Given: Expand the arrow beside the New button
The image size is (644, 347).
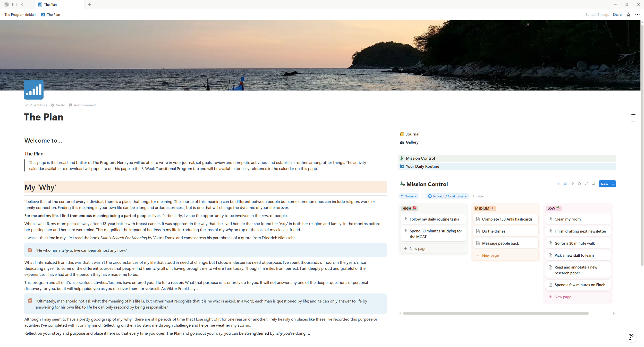Looking at the screenshot, I should click(613, 184).
